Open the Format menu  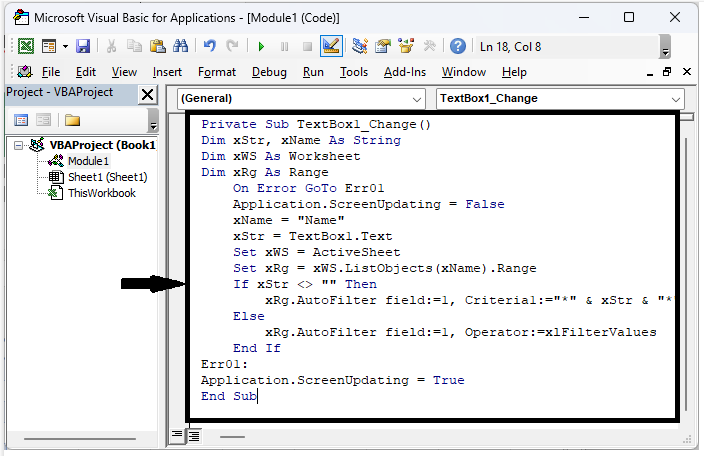[217, 72]
